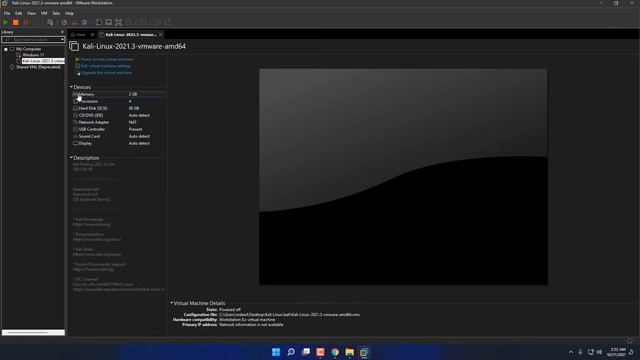Toggle the thumbnail bar toolbar icon
The image size is (640, 360).
[109, 22]
